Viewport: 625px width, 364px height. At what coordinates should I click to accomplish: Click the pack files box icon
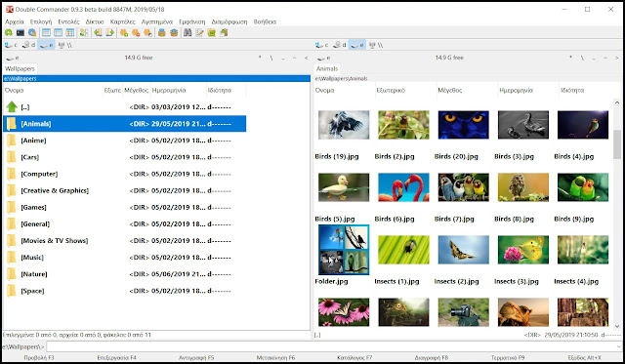pyautogui.click(x=162, y=32)
